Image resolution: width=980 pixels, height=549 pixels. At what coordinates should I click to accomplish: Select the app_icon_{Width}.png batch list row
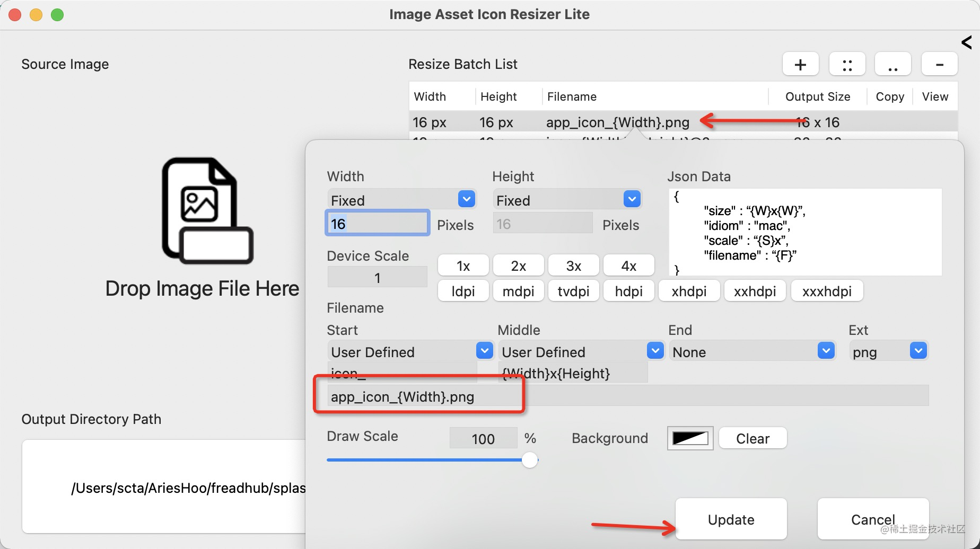683,122
